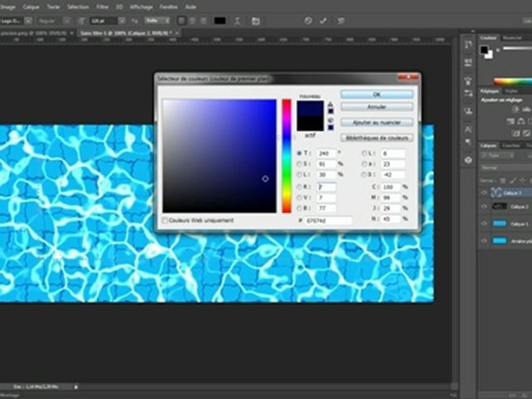Select the V green radio button
The image size is (532, 399).
299,197
